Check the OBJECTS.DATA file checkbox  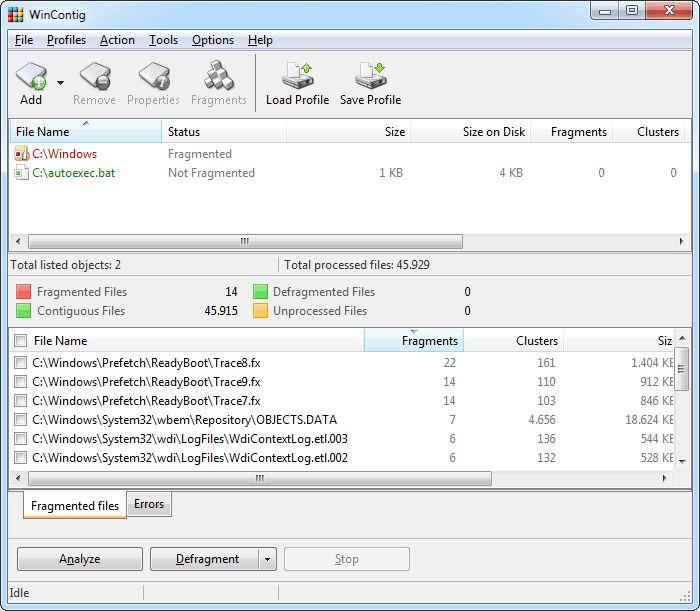coord(21,420)
